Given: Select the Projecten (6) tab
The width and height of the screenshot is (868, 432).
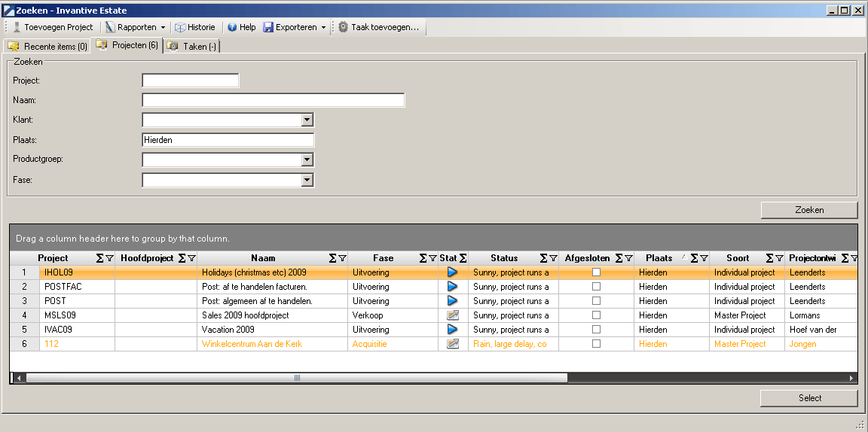Looking at the screenshot, I should [x=127, y=45].
